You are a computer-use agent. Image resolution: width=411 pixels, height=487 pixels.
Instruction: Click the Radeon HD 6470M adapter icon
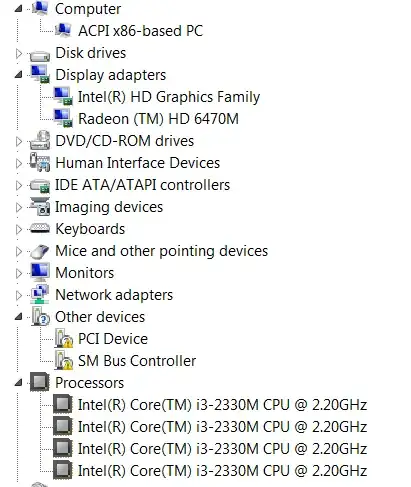[x=63, y=118]
